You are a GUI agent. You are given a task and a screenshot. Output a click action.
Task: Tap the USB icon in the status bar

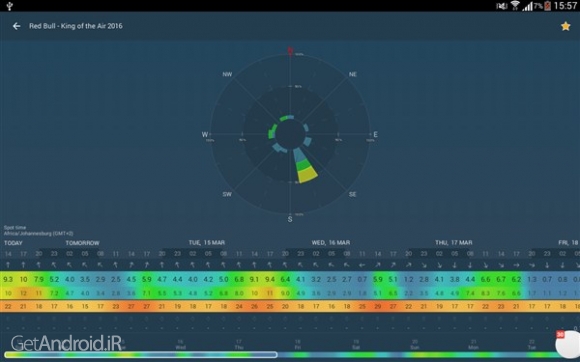pos(10,5)
